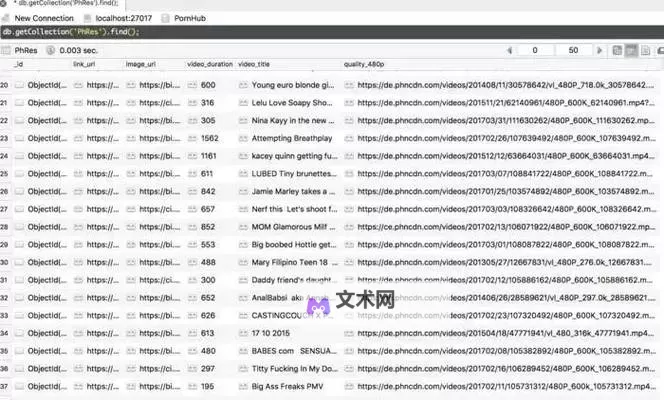Click the string icon beside '17 10 2015'
Viewport: 664px width, 400px height.
click(243, 334)
